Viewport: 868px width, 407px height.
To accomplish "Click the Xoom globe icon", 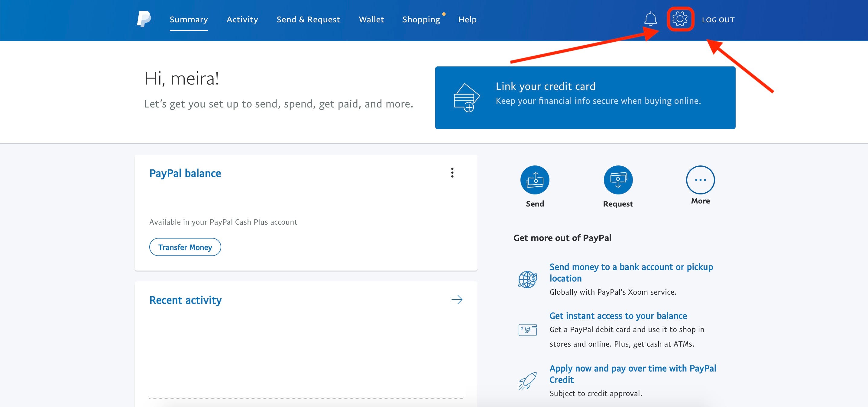I will [x=528, y=279].
